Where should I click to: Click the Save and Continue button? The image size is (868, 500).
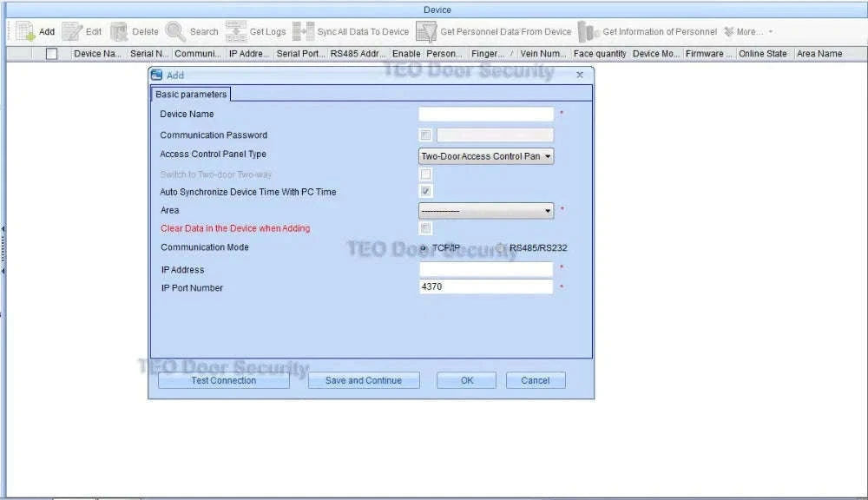(x=364, y=380)
